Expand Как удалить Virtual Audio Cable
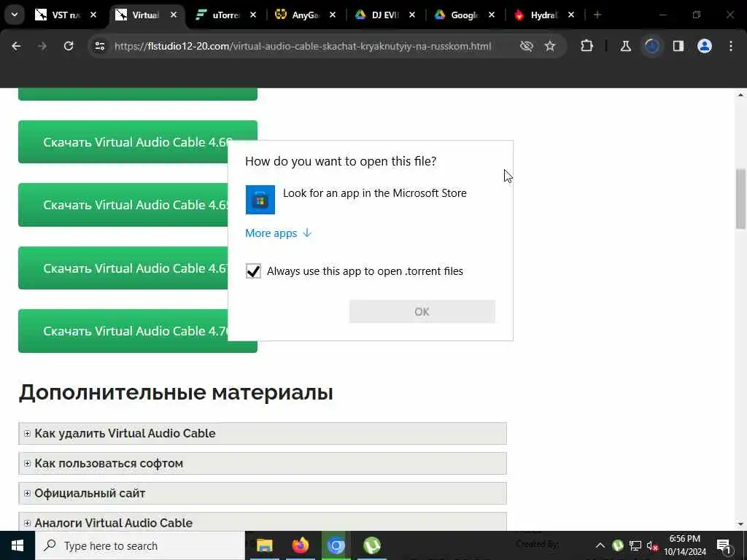 click(263, 433)
